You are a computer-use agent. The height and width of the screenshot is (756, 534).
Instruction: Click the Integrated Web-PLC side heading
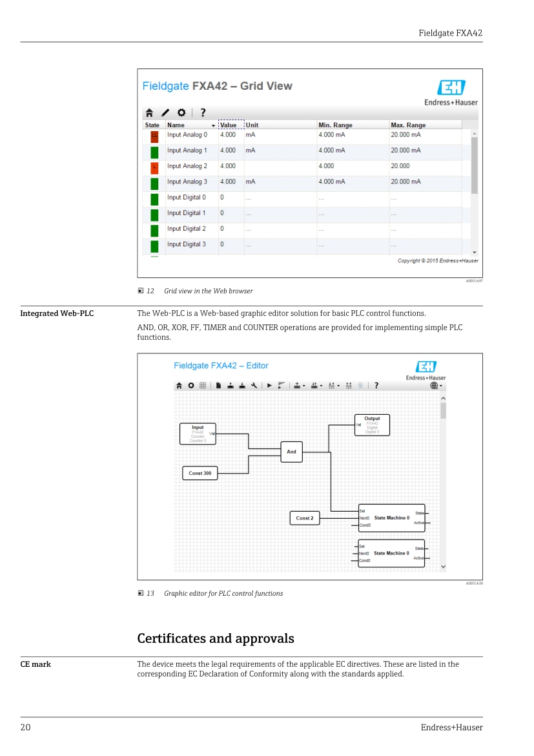tap(57, 313)
